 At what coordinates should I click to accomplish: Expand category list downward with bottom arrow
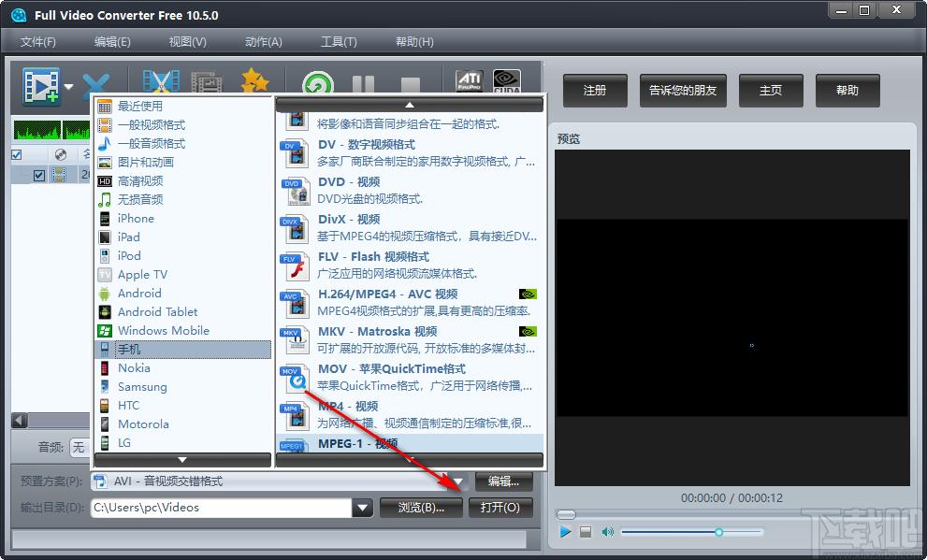point(182,460)
